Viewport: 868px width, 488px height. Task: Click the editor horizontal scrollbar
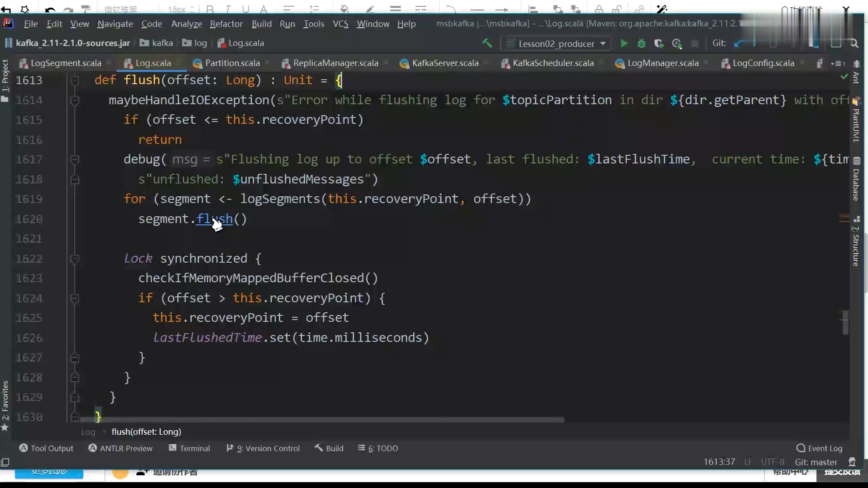click(x=322, y=419)
